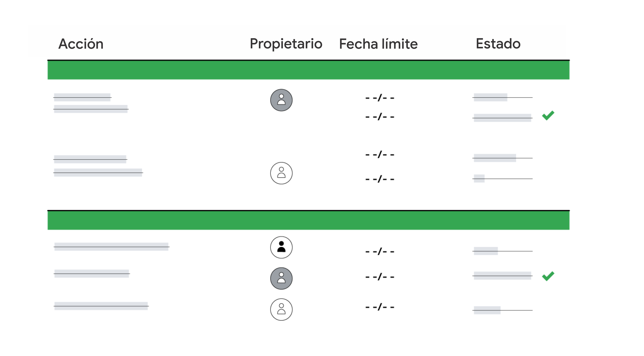Click the first green section banner
This screenshot has height=356, width=644.
click(308, 70)
